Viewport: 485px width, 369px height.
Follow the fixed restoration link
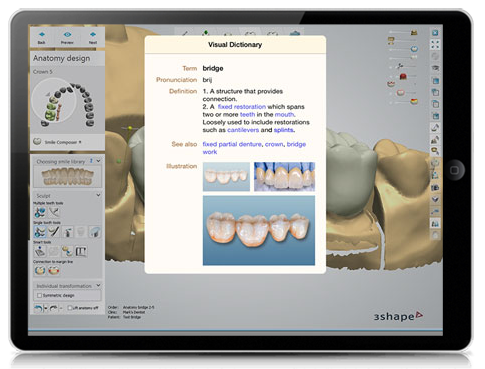point(242,107)
